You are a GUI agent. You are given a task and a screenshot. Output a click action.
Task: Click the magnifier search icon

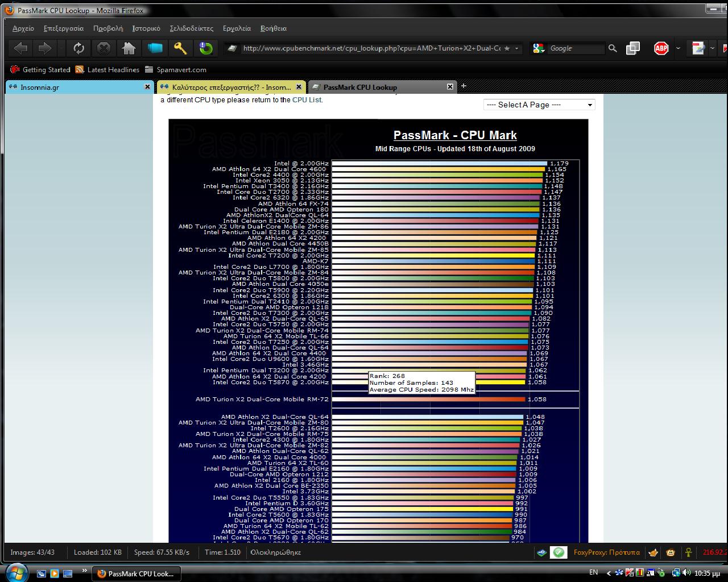tap(612, 49)
